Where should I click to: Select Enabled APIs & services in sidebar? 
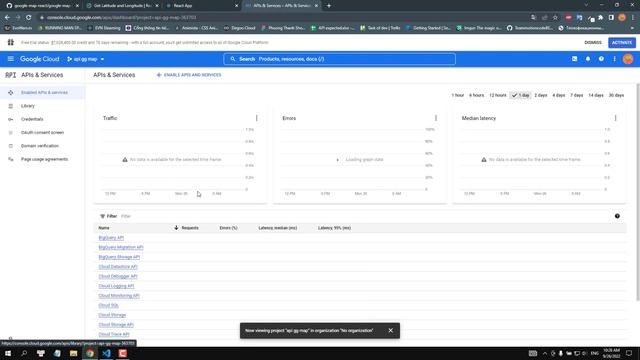coord(42,93)
